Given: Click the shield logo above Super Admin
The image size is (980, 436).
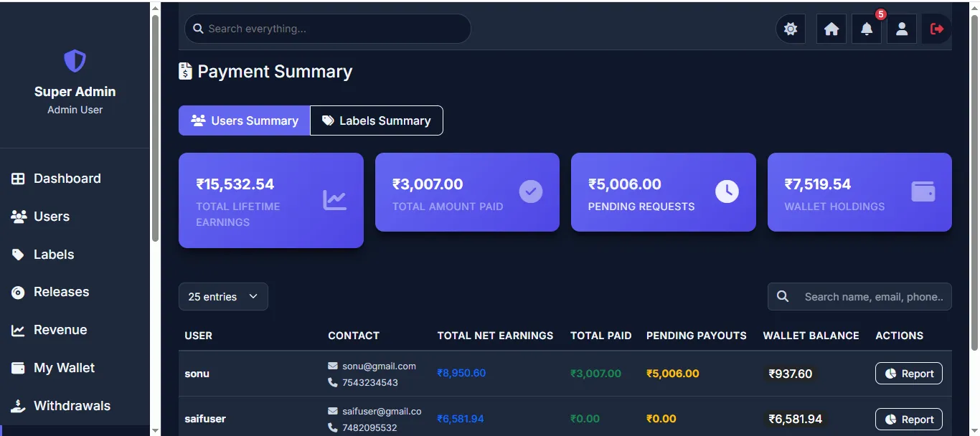Looking at the screenshot, I should (75, 61).
